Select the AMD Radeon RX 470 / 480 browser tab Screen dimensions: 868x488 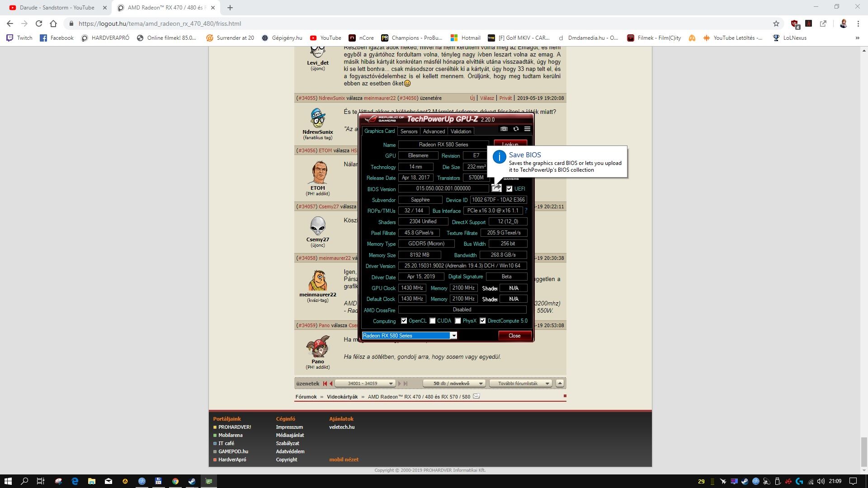(x=166, y=8)
